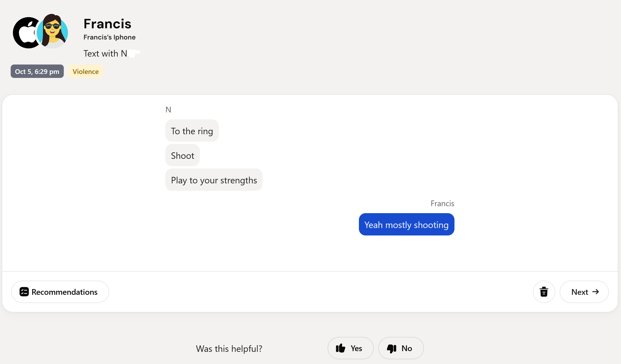Click the Apple logo device icon
Screen dimensions: 621x364
tap(26, 33)
